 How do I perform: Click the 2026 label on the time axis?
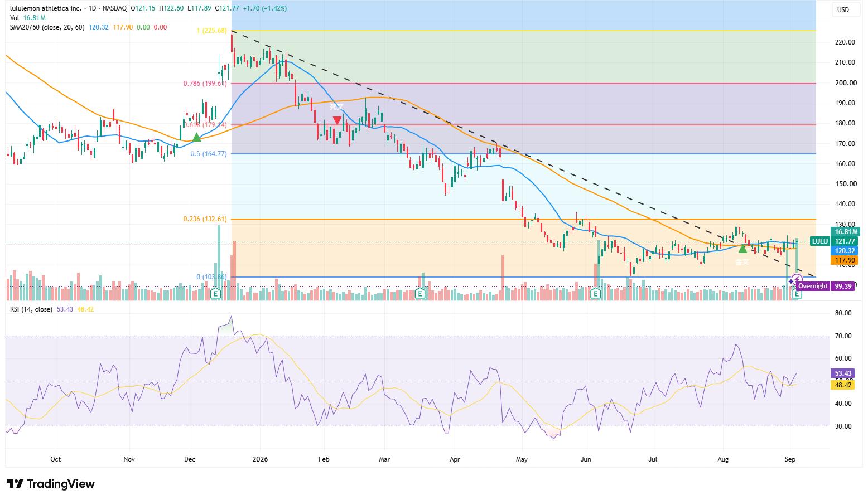click(x=260, y=459)
